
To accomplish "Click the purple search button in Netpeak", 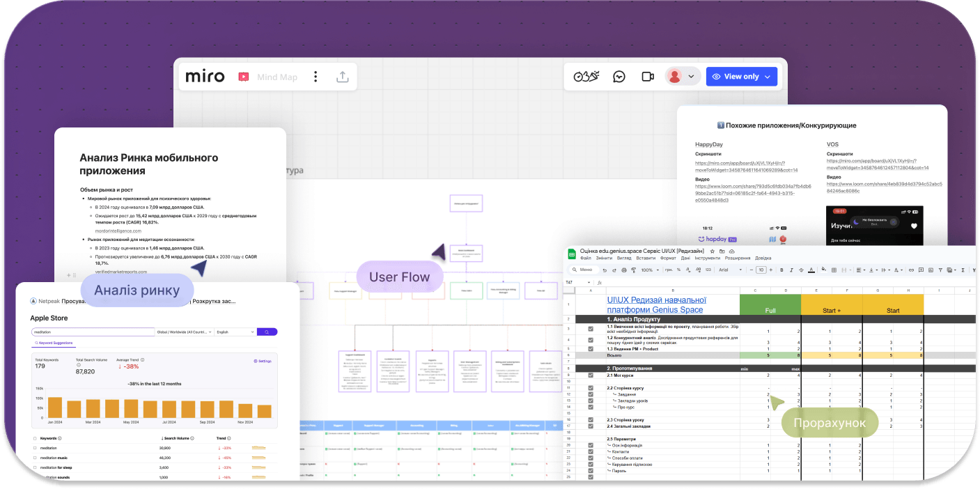I will (x=267, y=332).
